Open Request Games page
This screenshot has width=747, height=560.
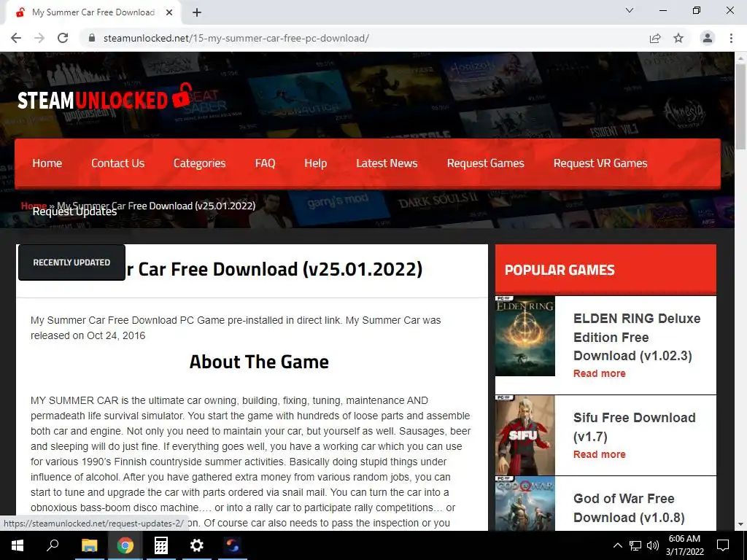pos(485,163)
